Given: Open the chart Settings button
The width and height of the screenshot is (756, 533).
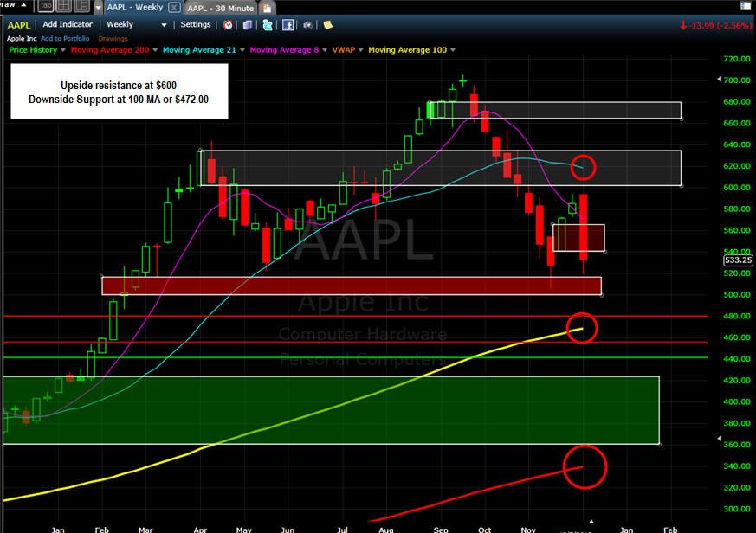Looking at the screenshot, I should tap(195, 24).
